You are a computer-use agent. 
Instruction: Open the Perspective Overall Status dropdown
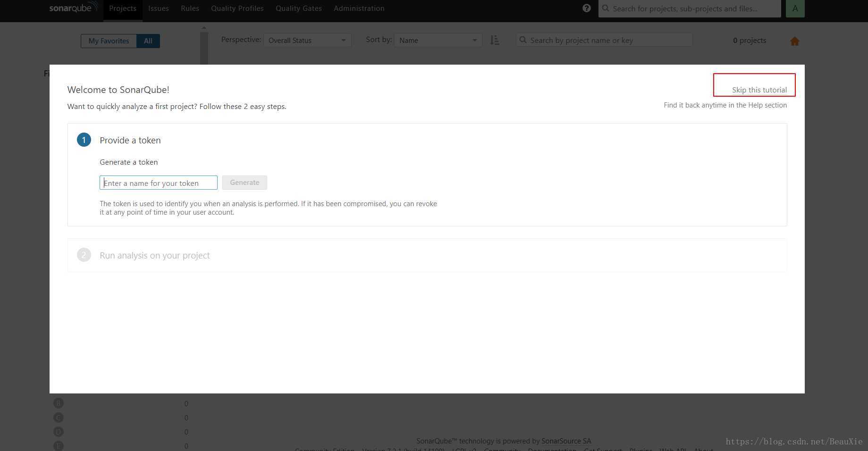pyautogui.click(x=307, y=40)
